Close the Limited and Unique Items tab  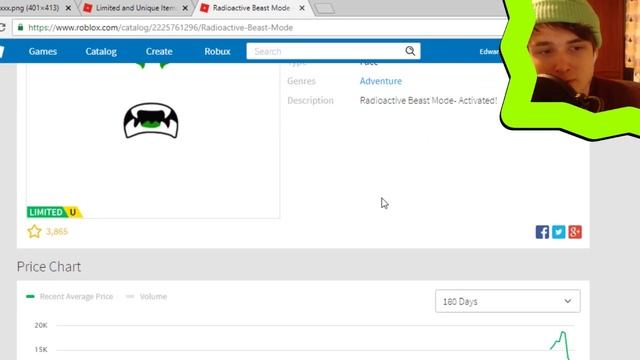click(x=185, y=8)
